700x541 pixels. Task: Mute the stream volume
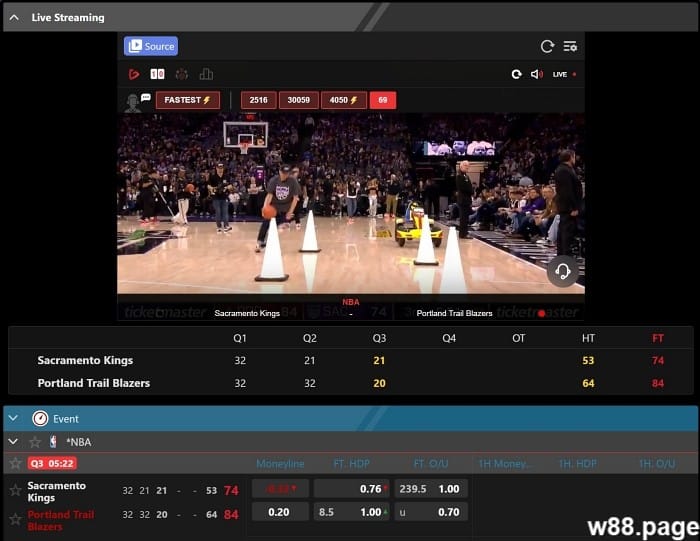pos(536,74)
